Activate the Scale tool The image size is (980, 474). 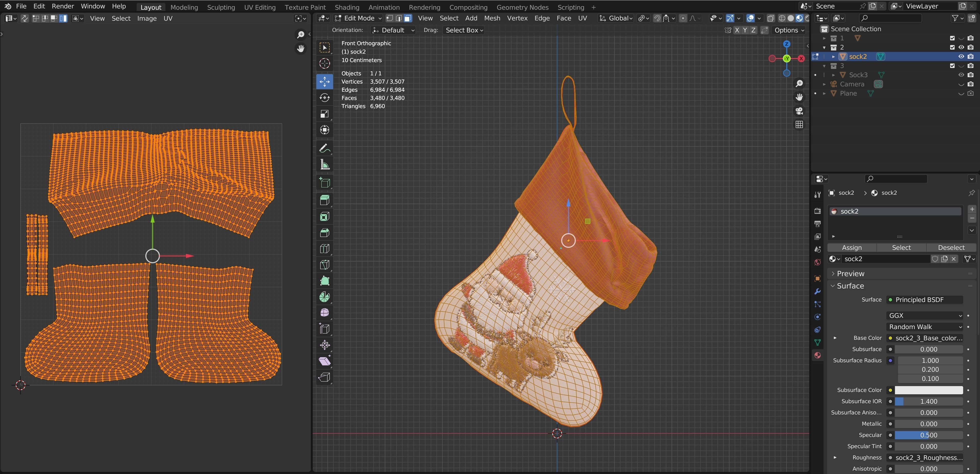(x=324, y=114)
